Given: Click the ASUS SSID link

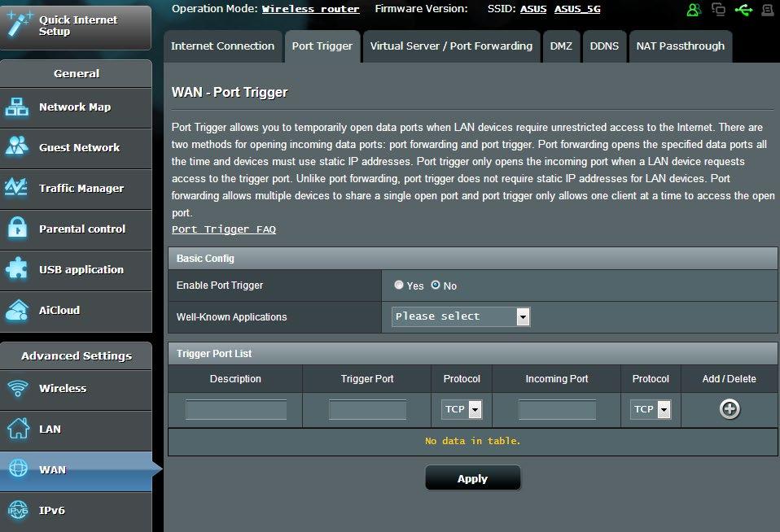Looking at the screenshot, I should pos(533,9).
